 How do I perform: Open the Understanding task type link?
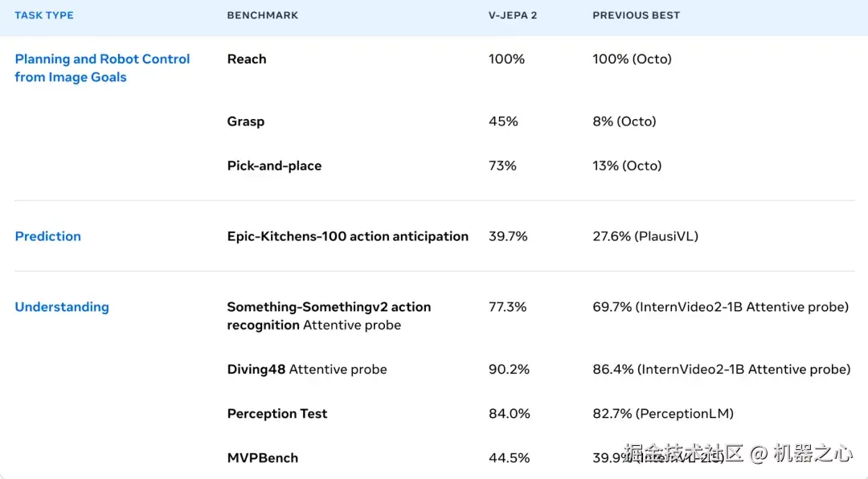click(62, 307)
